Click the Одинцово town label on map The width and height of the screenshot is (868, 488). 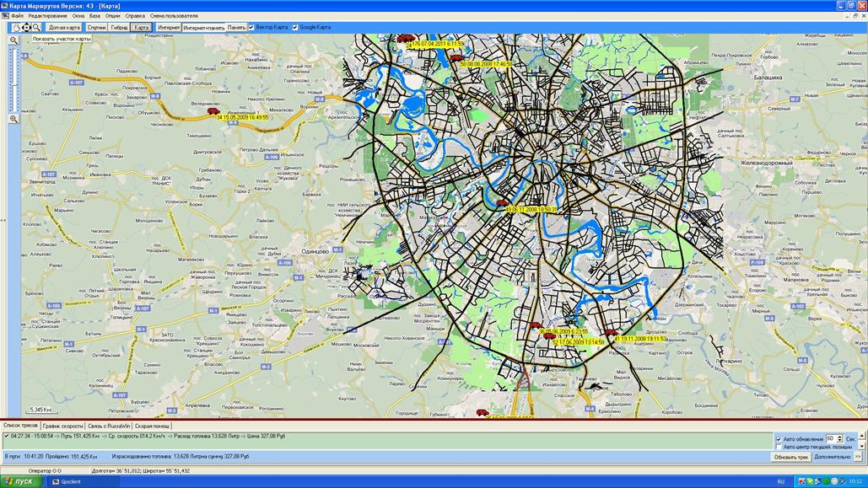[x=315, y=251]
